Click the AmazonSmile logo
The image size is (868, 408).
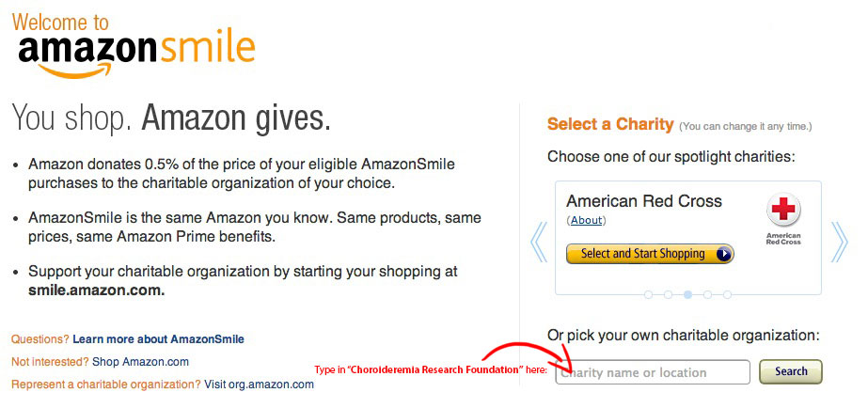pos(136,53)
